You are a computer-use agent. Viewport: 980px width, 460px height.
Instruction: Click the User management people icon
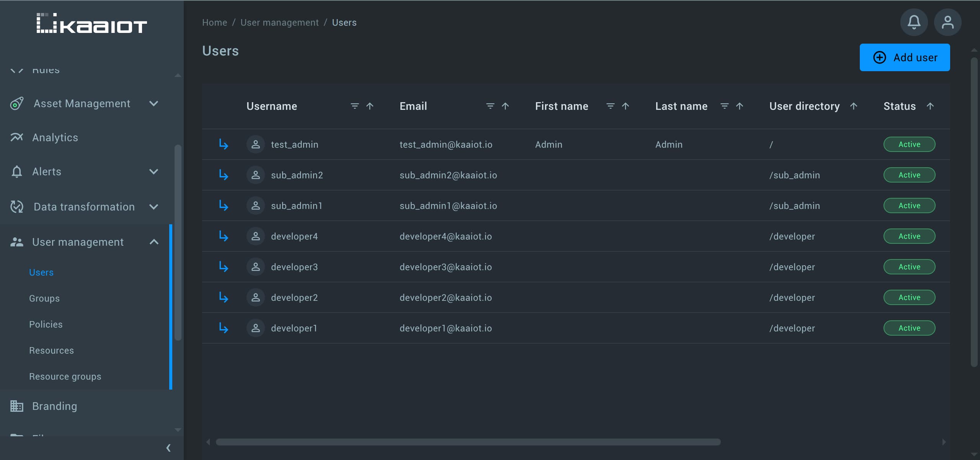(x=16, y=241)
